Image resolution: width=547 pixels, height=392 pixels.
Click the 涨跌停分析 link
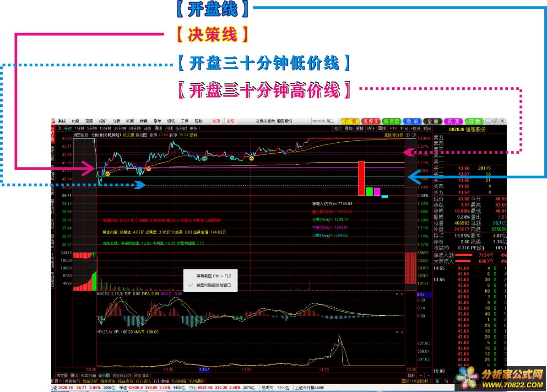[394, 135]
